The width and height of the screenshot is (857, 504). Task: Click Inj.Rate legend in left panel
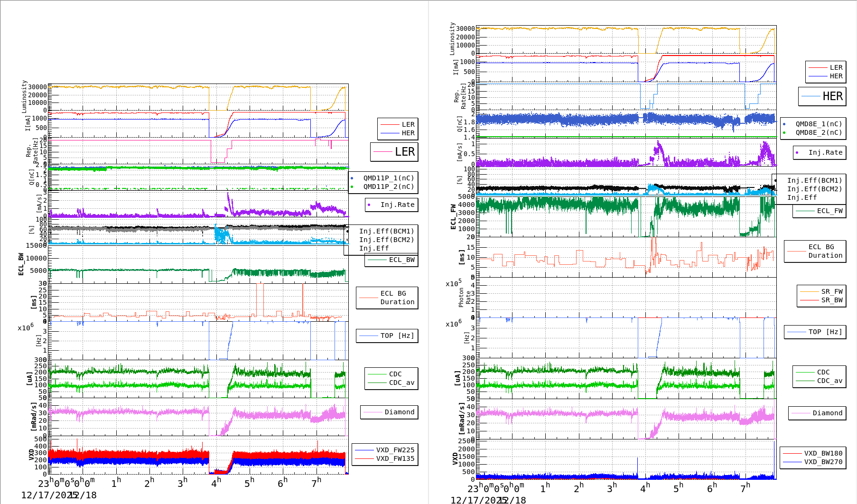click(x=391, y=205)
